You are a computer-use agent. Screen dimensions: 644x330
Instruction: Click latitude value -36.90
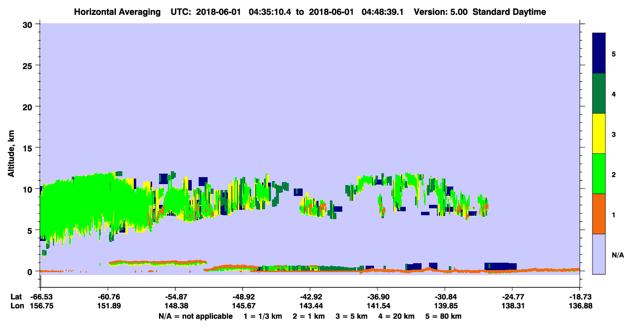point(377,297)
